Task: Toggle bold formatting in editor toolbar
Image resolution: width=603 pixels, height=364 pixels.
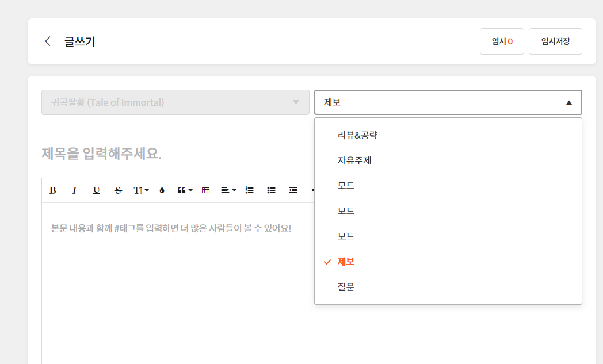Action: point(53,190)
